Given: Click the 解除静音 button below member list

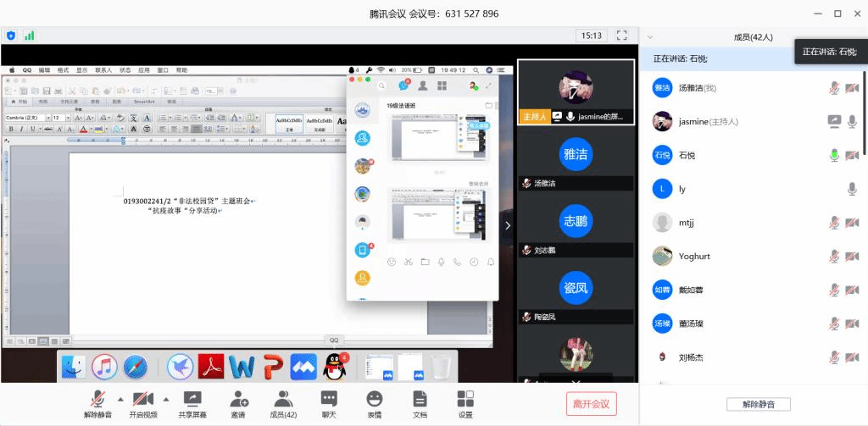Looking at the screenshot, I should [x=758, y=404].
